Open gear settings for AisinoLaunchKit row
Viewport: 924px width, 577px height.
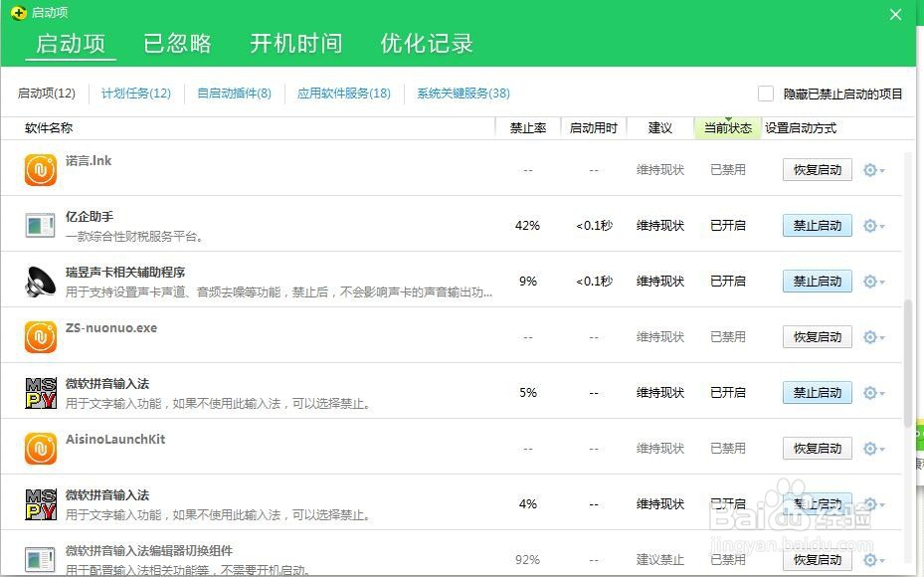pos(874,449)
